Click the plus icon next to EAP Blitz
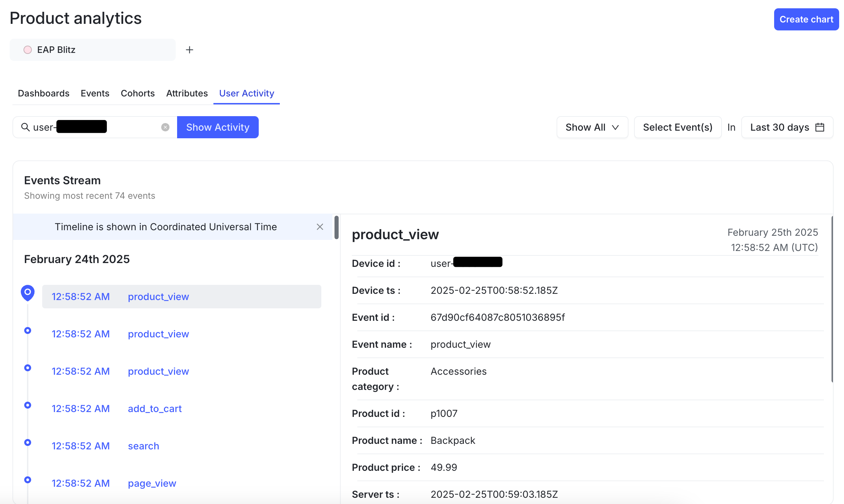Image resolution: width=844 pixels, height=504 pixels. pyautogui.click(x=189, y=50)
